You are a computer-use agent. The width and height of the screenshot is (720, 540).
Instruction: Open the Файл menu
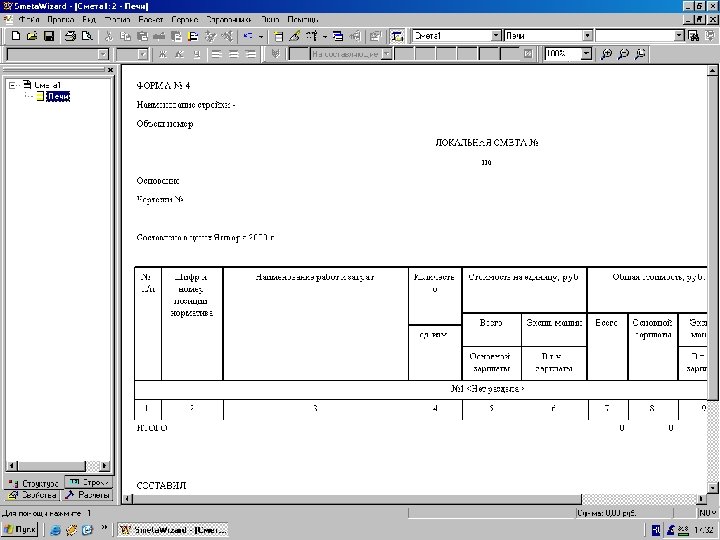click(x=28, y=20)
